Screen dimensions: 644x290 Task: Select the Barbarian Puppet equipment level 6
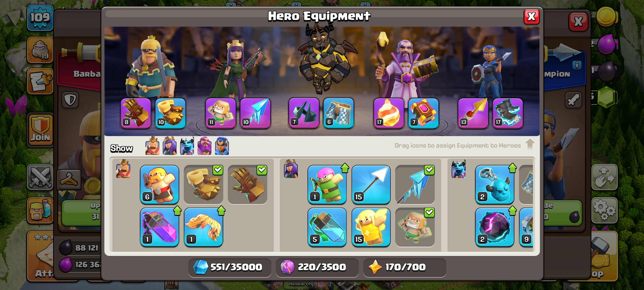click(x=159, y=184)
